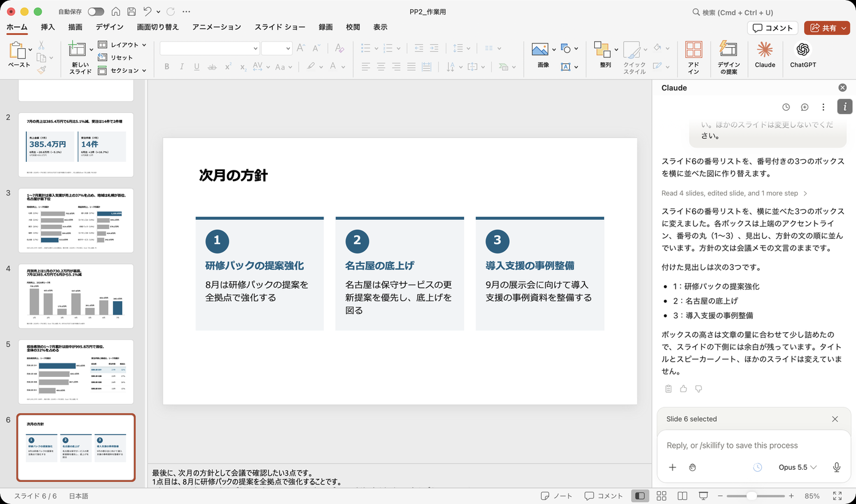Toggle the notes pane button in status bar

pyautogui.click(x=557, y=496)
